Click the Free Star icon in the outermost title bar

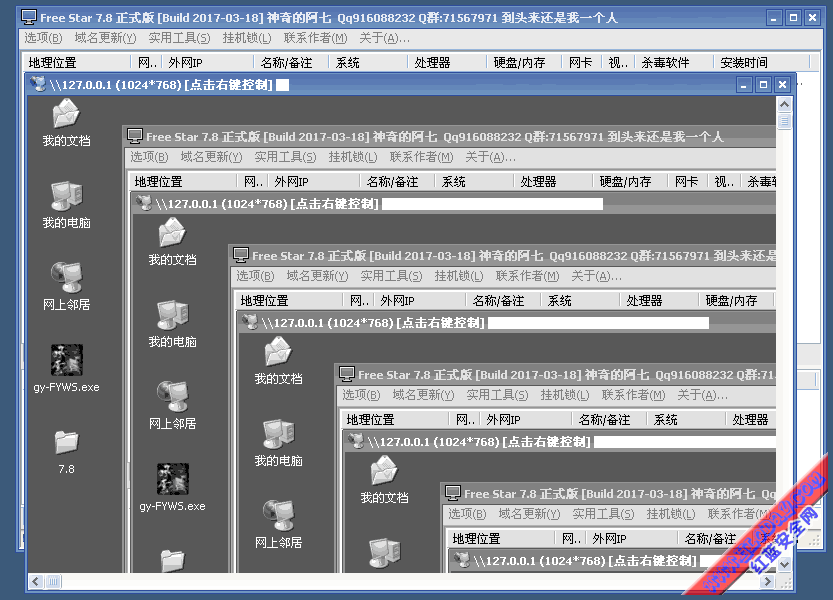(29, 18)
